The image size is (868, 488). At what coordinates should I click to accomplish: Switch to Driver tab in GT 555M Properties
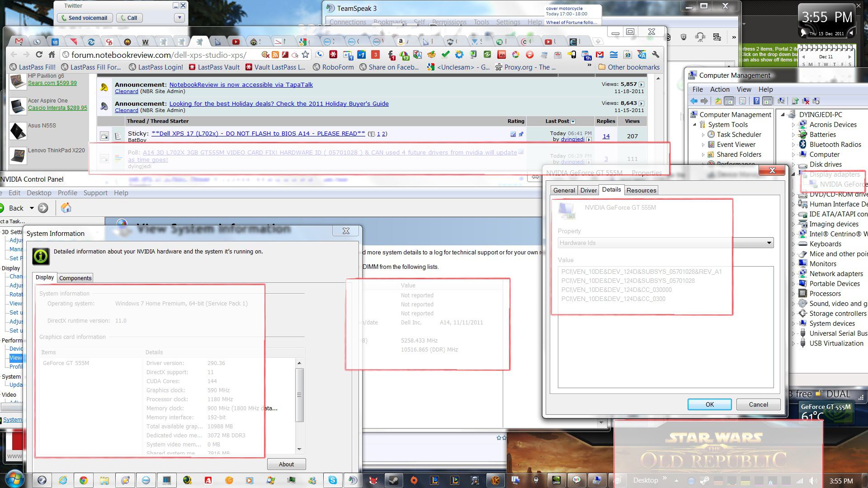(588, 190)
